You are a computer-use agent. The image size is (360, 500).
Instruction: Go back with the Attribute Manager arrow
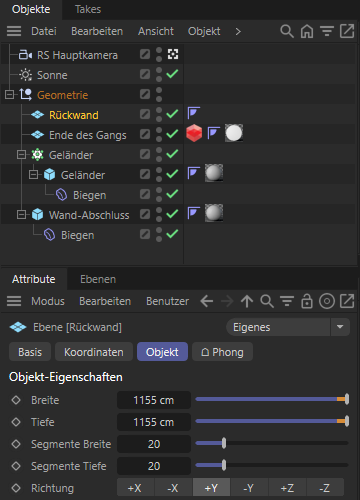coord(207,301)
